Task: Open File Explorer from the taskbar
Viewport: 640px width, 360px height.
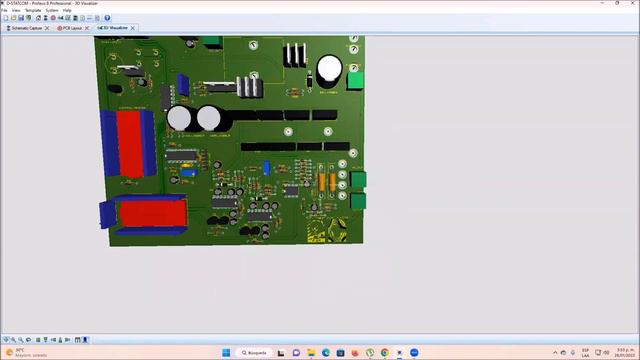Action: click(311, 353)
